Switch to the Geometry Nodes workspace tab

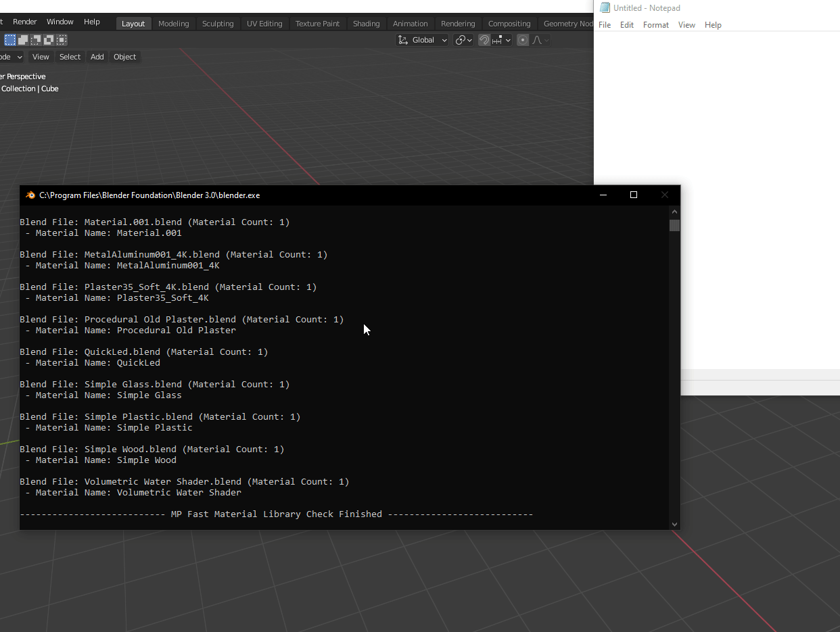(x=566, y=24)
